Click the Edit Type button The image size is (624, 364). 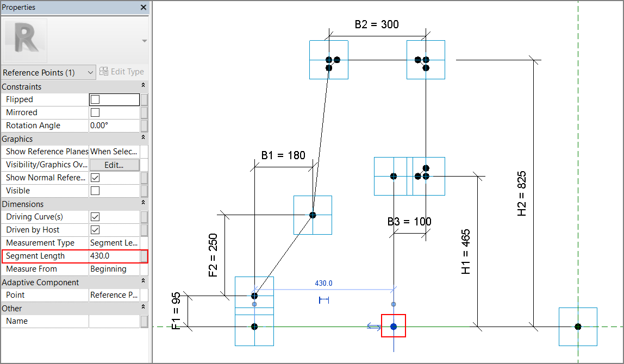tap(122, 72)
